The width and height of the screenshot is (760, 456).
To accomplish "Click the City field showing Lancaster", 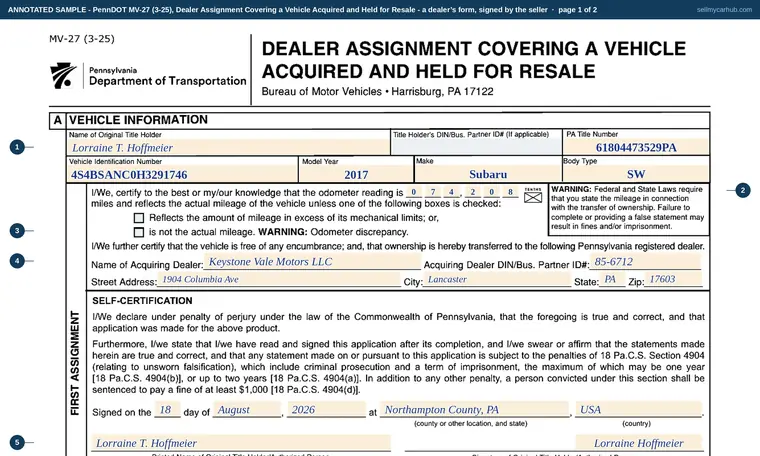I will pyautogui.click(x=497, y=280).
